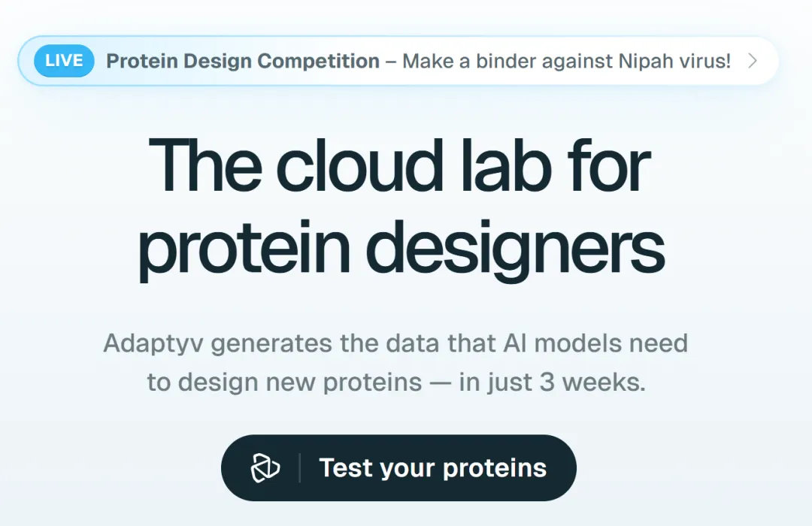Screen dimensions: 812x526
Task: Click the Adaptyv logo icon in dark button
Action: (x=265, y=468)
